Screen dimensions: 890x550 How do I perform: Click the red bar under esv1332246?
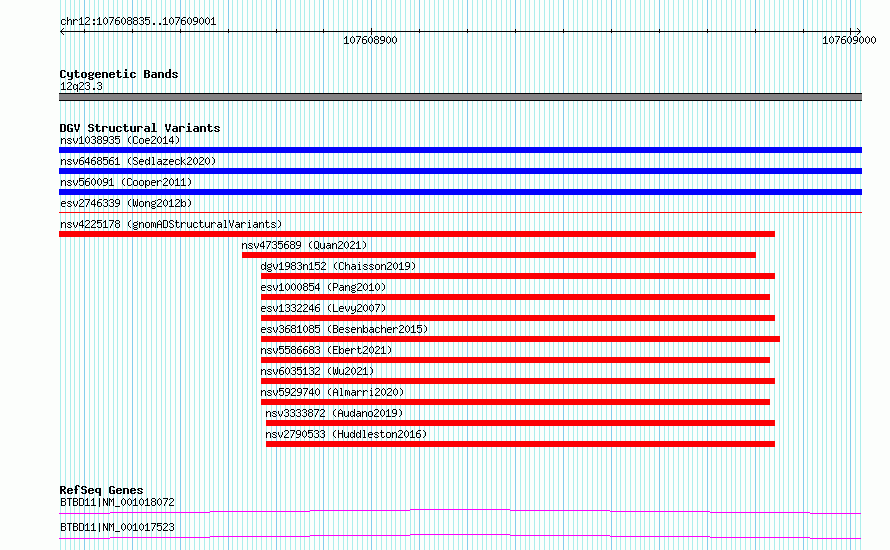518,318
